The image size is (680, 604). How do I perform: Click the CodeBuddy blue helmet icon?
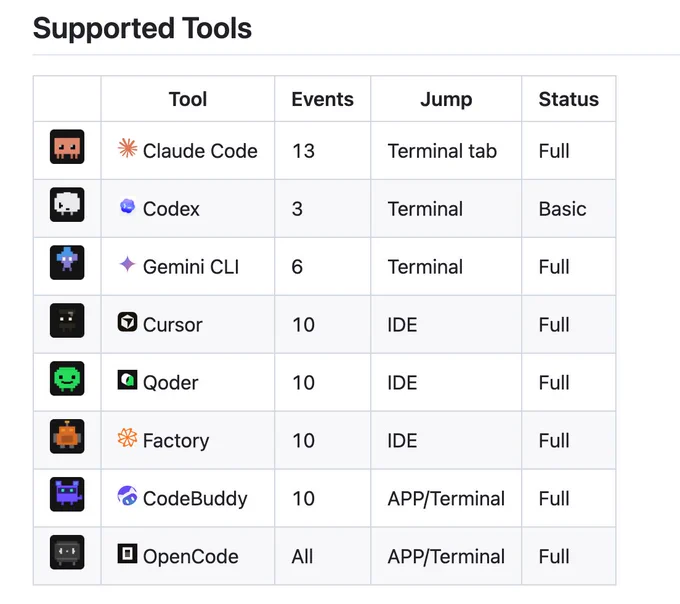(127, 496)
